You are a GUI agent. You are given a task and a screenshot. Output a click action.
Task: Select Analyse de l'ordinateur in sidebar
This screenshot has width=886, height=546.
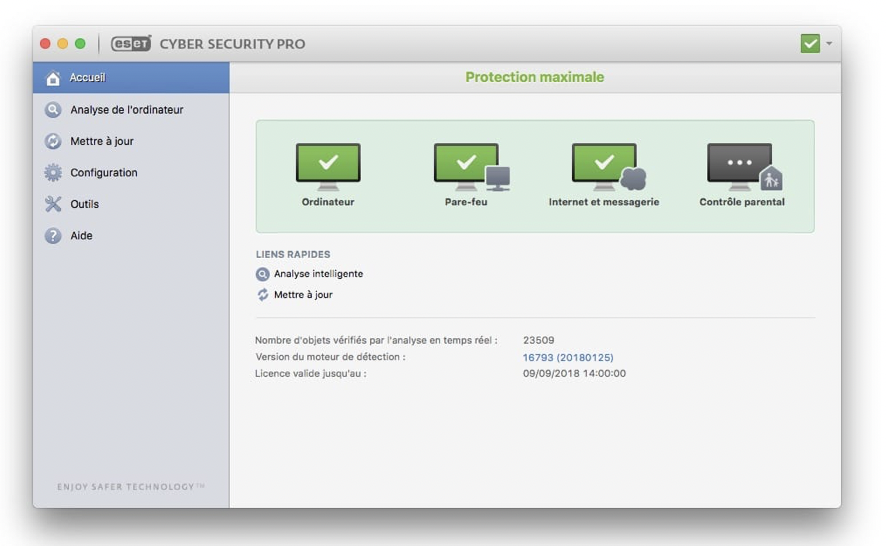[131, 110]
